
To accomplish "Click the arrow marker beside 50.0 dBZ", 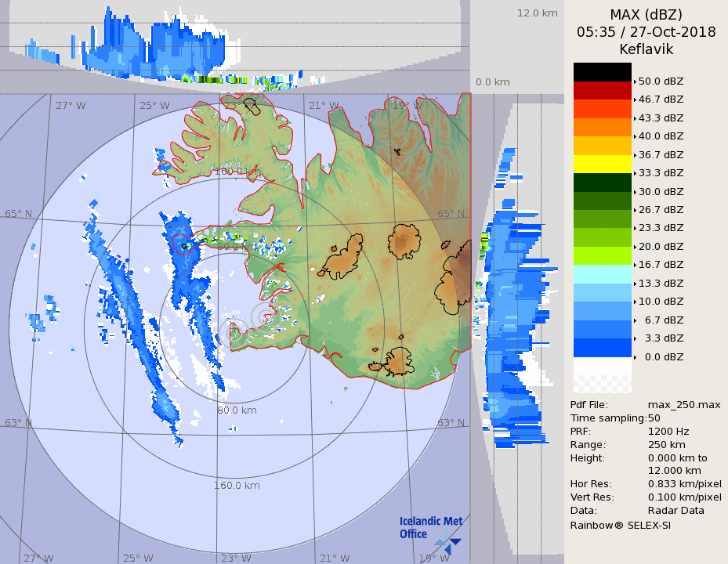I will pos(635,81).
